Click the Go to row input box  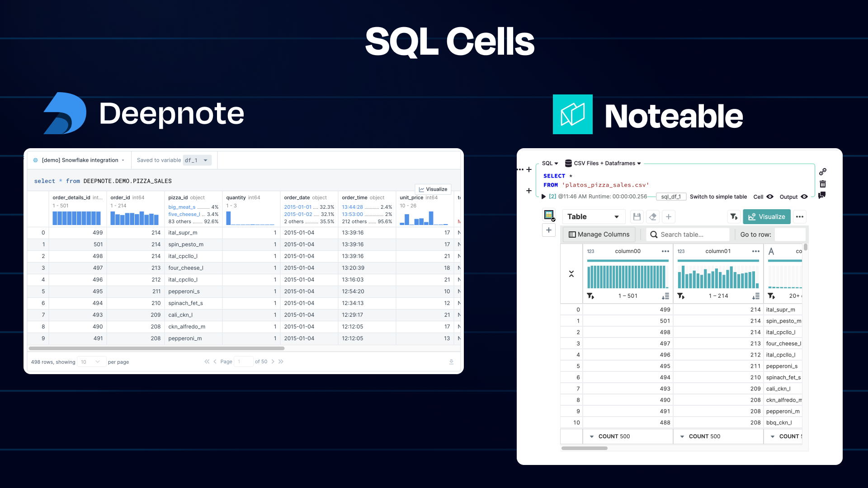(790, 234)
